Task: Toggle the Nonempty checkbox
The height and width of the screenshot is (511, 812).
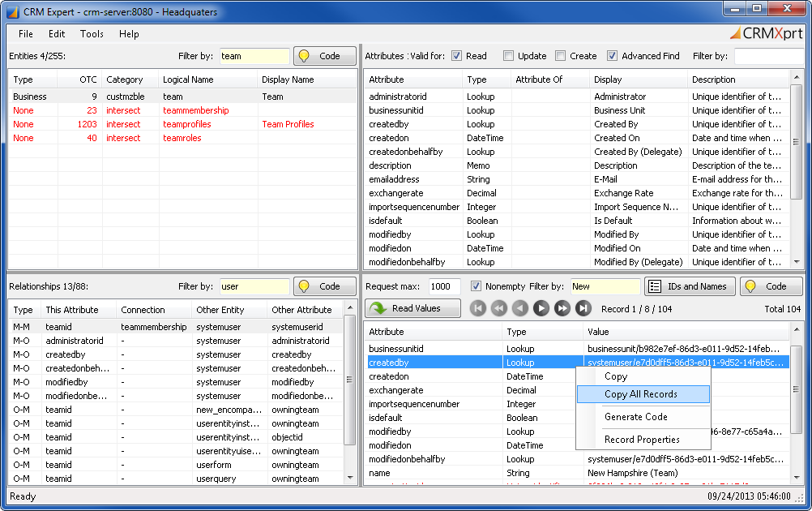Action: tap(476, 286)
